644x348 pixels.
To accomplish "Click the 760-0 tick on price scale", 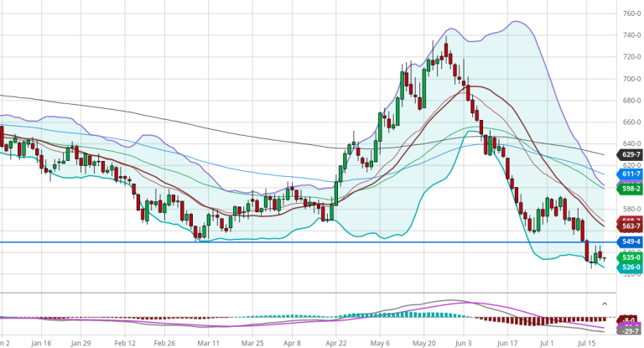I will [x=631, y=13].
